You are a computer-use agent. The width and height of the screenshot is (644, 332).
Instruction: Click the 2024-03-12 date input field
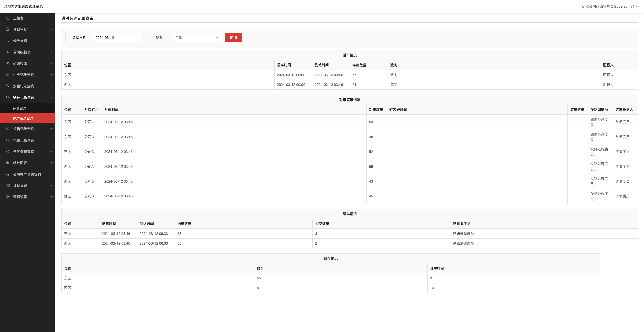(117, 38)
